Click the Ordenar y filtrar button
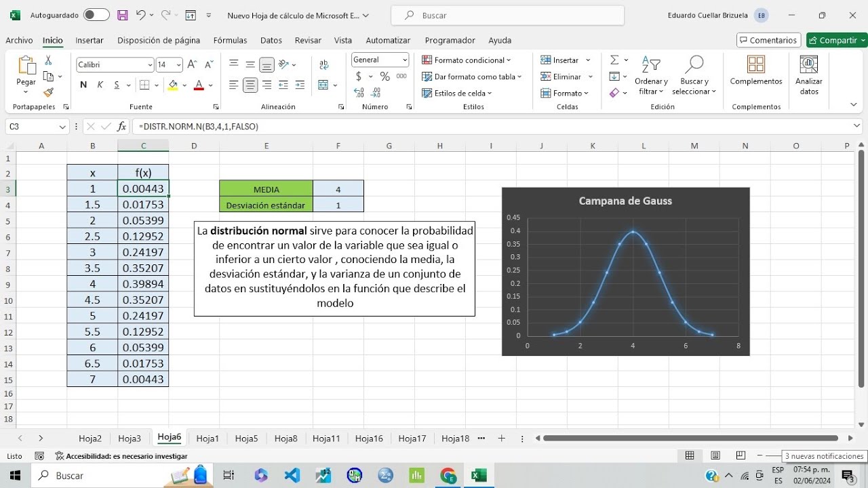Screen dimensions: 868x488 click(x=651, y=75)
